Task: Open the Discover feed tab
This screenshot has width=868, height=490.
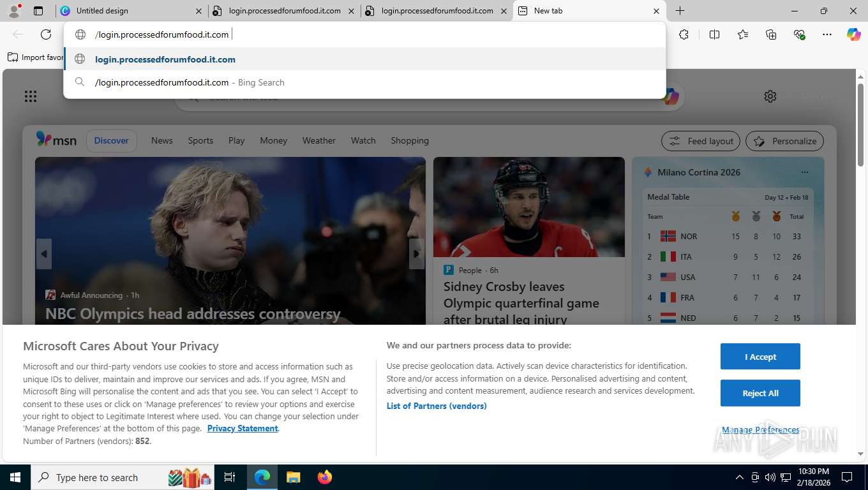Action: [x=111, y=140]
